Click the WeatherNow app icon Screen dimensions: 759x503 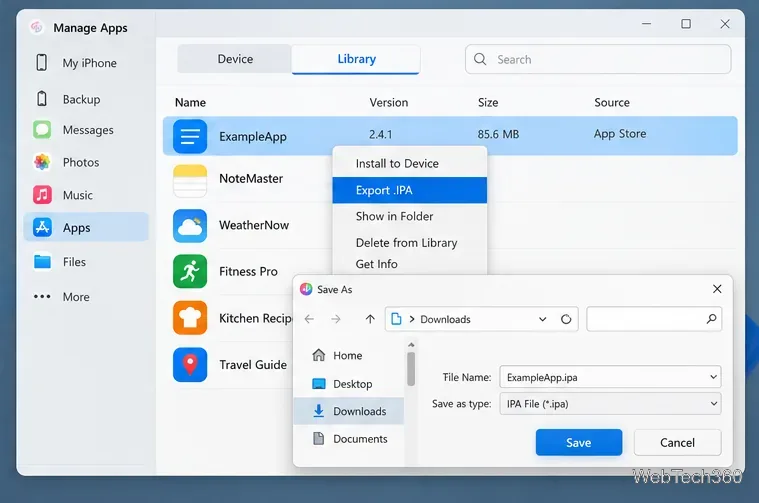(190, 226)
